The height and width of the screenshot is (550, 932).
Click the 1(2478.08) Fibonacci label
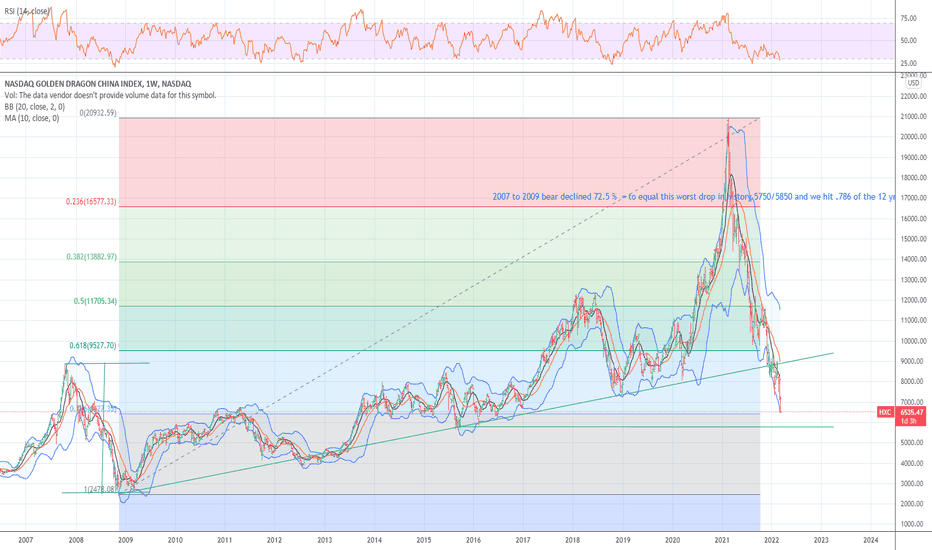pos(99,489)
